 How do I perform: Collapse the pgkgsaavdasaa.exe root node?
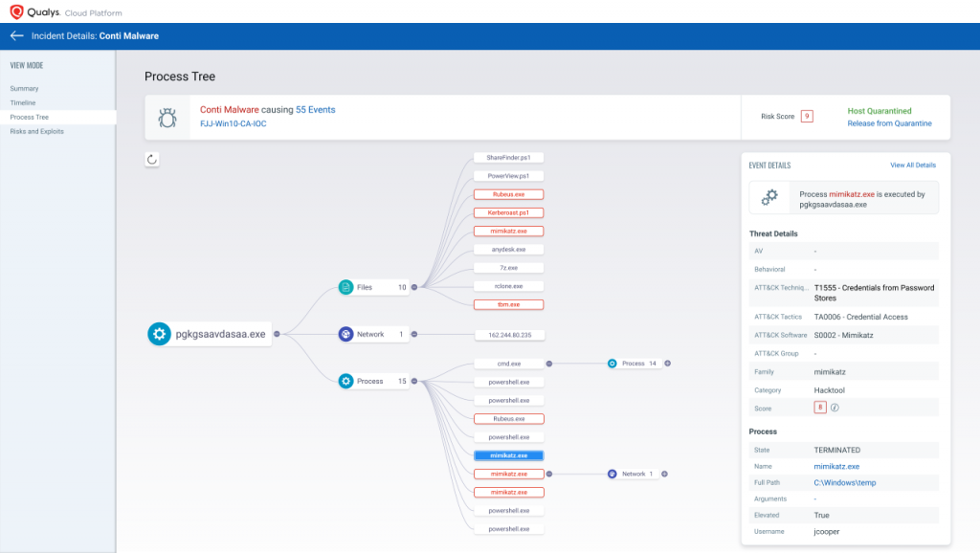(x=277, y=334)
